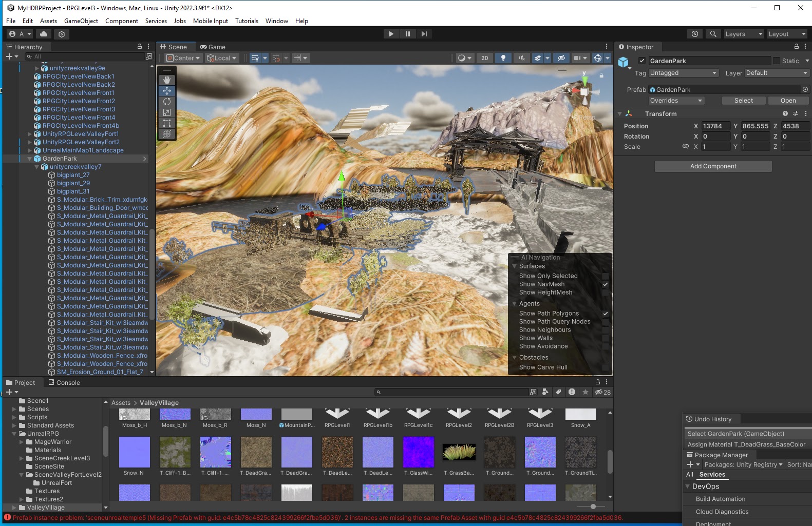Enable the Static checkbox
The height and width of the screenshot is (526, 812).
[776, 61]
